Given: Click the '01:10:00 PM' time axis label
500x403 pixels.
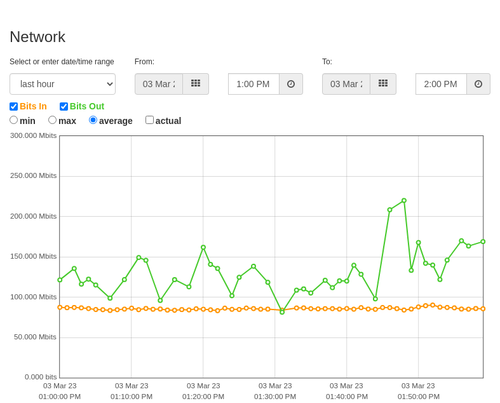Looking at the screenshot, I should coord(131,397).
